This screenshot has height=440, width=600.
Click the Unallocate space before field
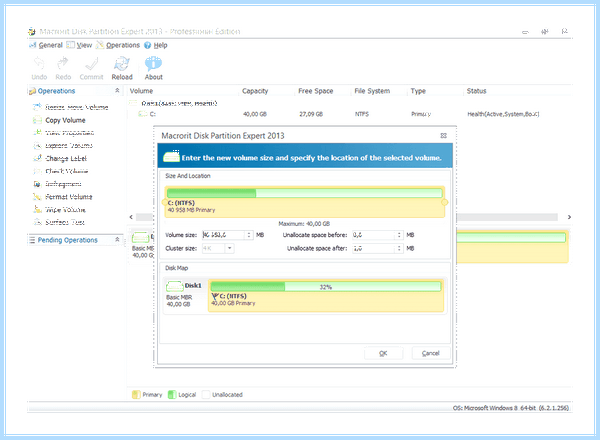(x=374, y=235)
